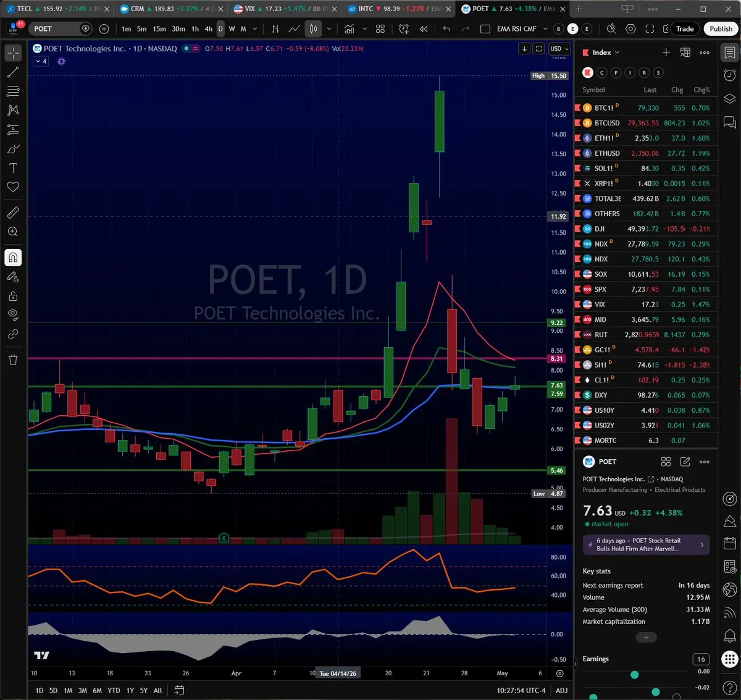Screen dimensions: 741x700
Task: Select the ruler measure tool
Action: (x=13, y=213)
